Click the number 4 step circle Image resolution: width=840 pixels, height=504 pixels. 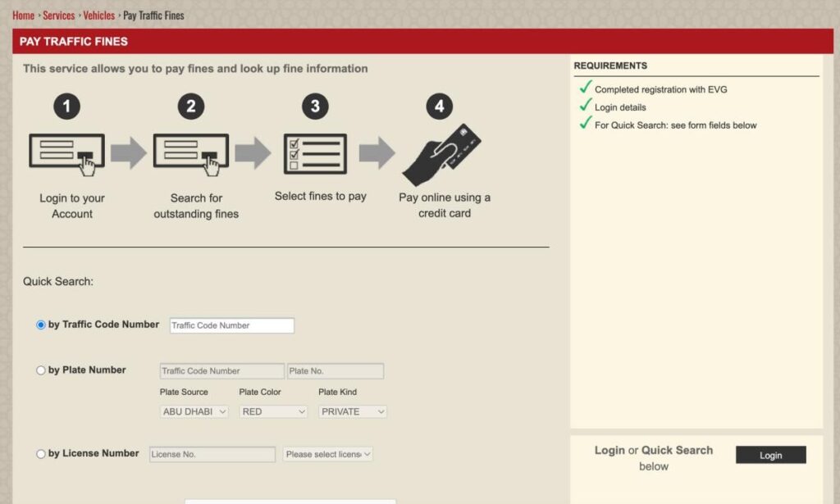(440, 107)
